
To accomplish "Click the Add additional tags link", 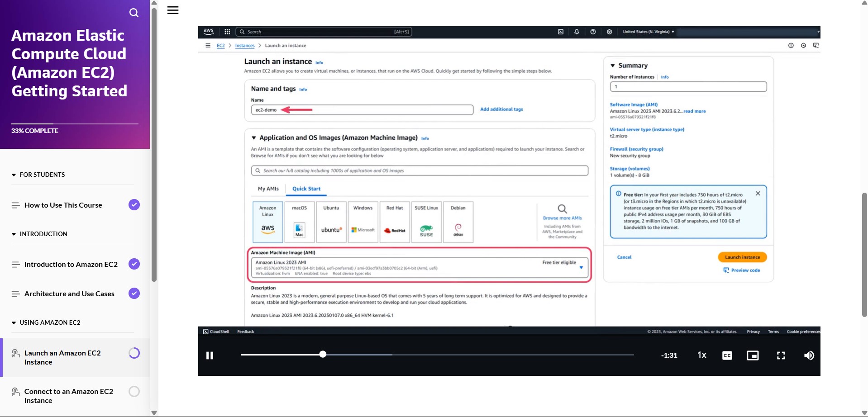I will (501, 109).
